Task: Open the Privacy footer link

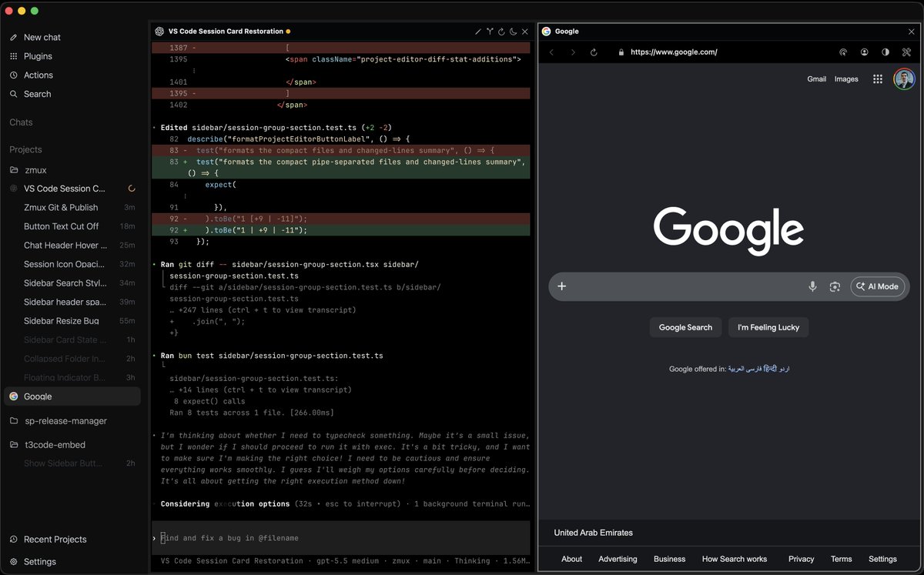Action: pyautogui.click(x=801, y=559)
